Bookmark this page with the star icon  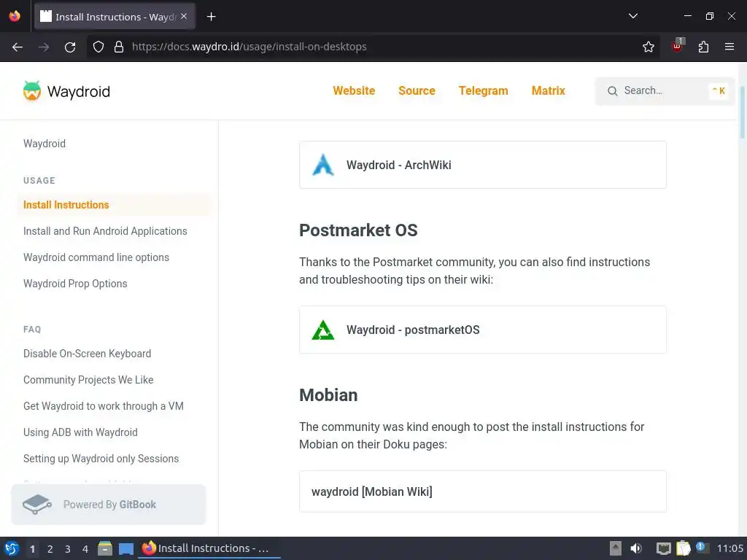tap(648, 47)
